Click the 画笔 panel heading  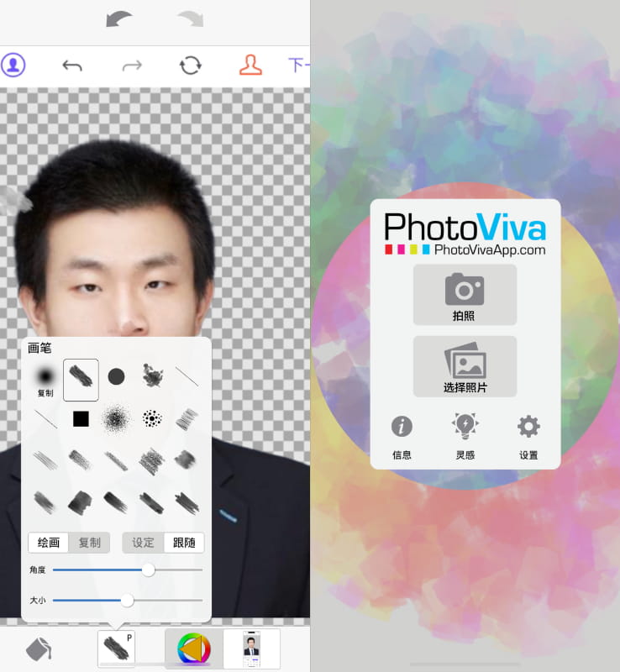coord(39,348)
